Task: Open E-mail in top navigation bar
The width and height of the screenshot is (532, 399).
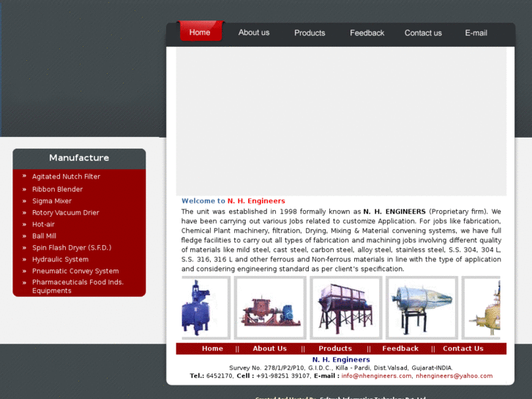Action: pyautogui.click(x=476, y=33)
